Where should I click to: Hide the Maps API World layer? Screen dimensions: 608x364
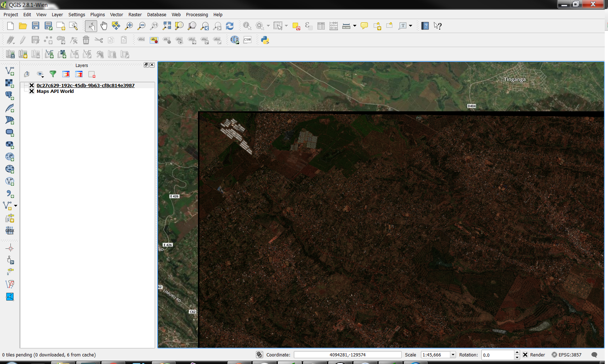[32, 91]
